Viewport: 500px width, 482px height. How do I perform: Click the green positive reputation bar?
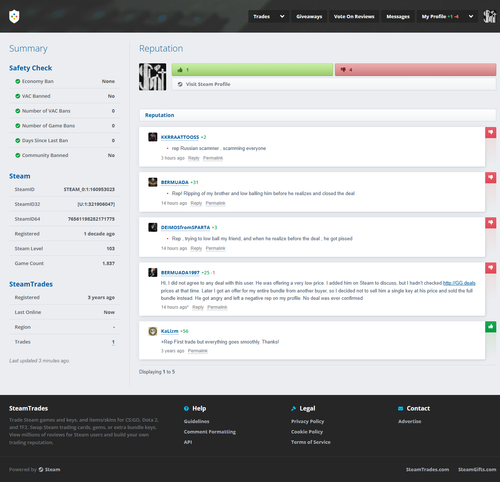[252, 70]
